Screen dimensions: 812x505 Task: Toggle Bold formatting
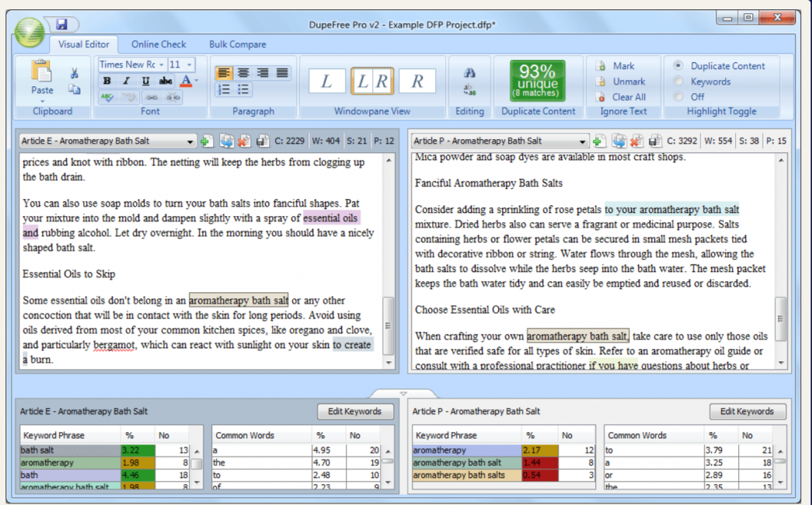(x=106, y=81)
